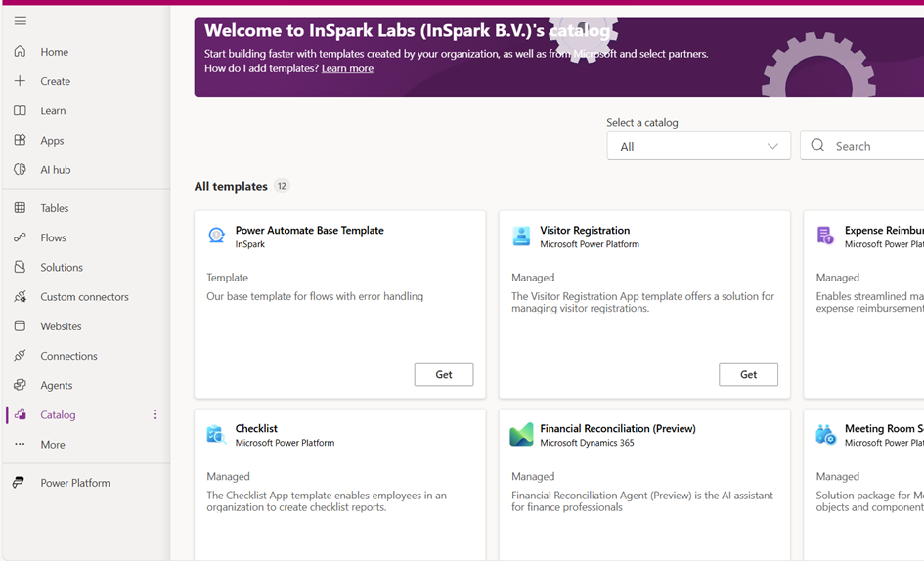The height and width of the screenshot is (561, 924).
Task: Click the Apps grid icon
Action: click(x=20, y=140)
